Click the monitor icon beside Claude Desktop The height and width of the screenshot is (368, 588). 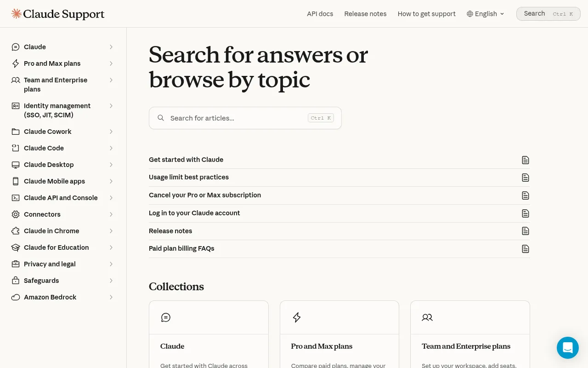tap(16, 165)
